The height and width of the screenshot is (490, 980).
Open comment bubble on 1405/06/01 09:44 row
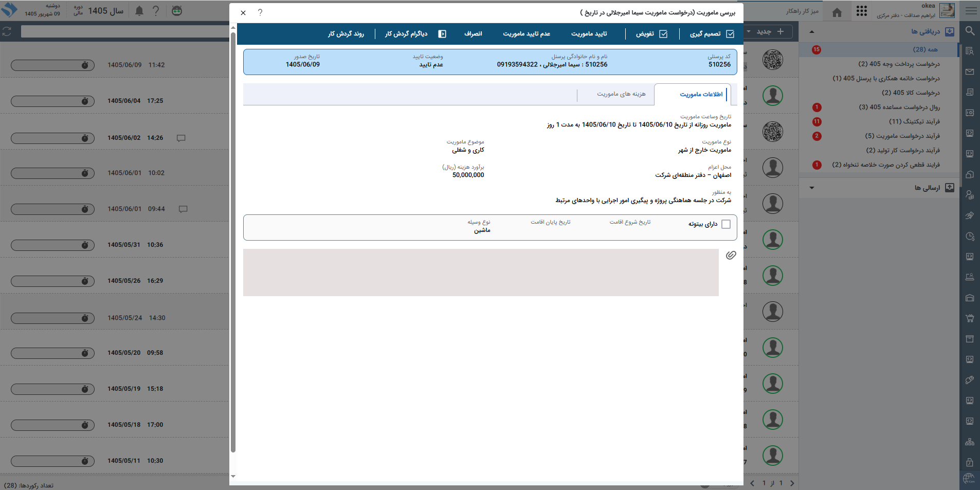coord(183,209)
